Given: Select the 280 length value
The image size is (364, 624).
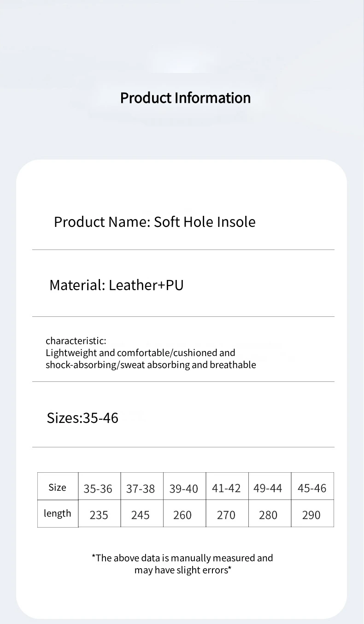Looking at the screenshot, I should (x=268, y=515).
